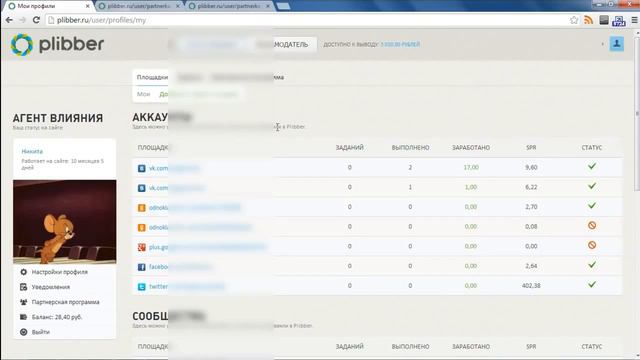Open Chrome menu icon
Viewport: 640px width, 360px height.
coord(635,20)
